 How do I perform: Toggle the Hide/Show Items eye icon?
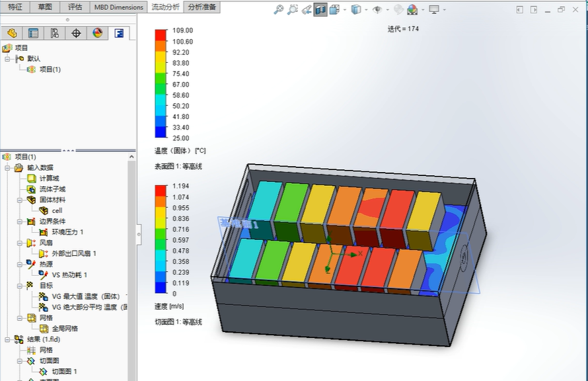pyautogui.click(x=377, y=10)
